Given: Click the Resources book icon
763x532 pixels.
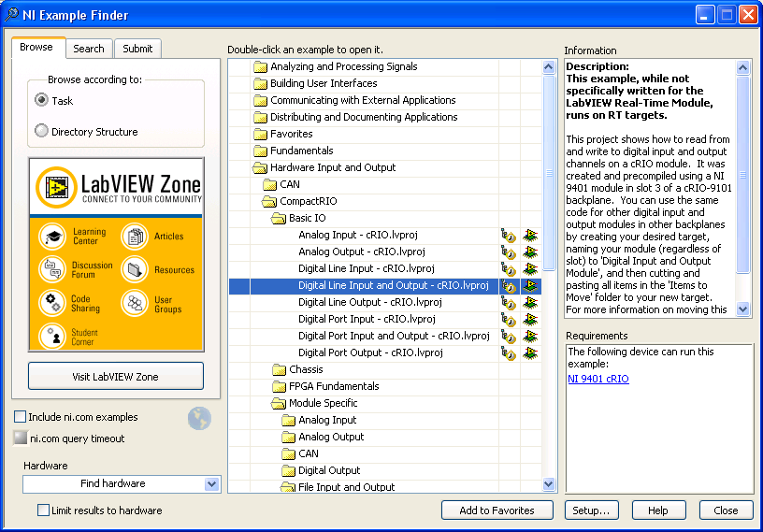Looking at the screenshot, I should point(135,270).
